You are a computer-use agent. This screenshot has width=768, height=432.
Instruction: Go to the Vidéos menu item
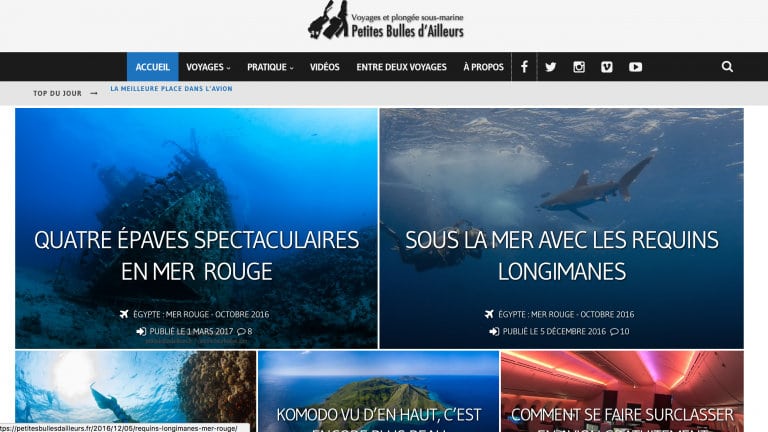pos(324,67)
